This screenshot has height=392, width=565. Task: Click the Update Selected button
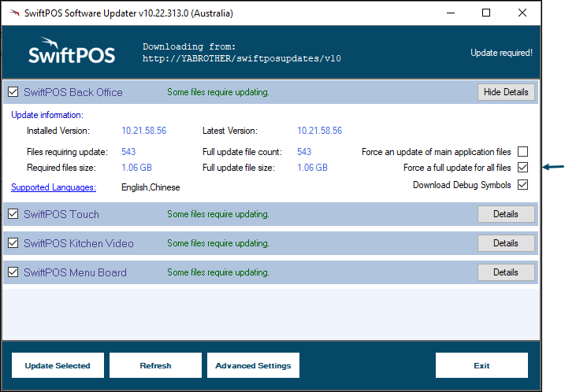coord(58,365)
